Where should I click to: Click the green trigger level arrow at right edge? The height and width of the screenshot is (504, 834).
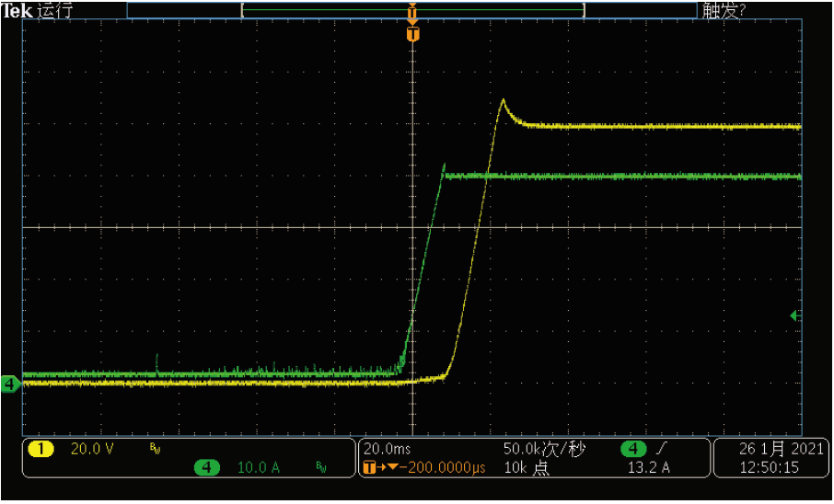tap(795, 315)
